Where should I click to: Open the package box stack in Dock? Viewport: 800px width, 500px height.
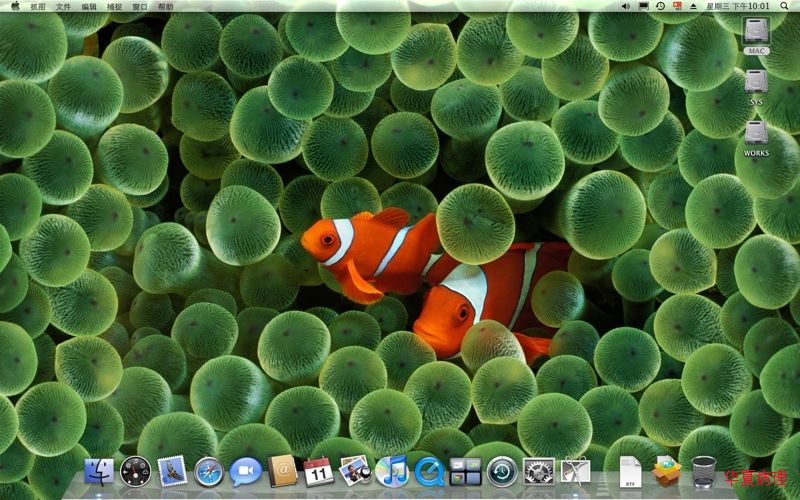[x=666, y=470]
